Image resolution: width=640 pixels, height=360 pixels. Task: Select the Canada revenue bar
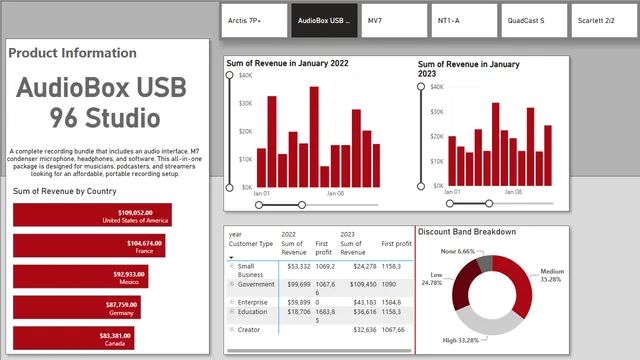[x=73, y=338]
